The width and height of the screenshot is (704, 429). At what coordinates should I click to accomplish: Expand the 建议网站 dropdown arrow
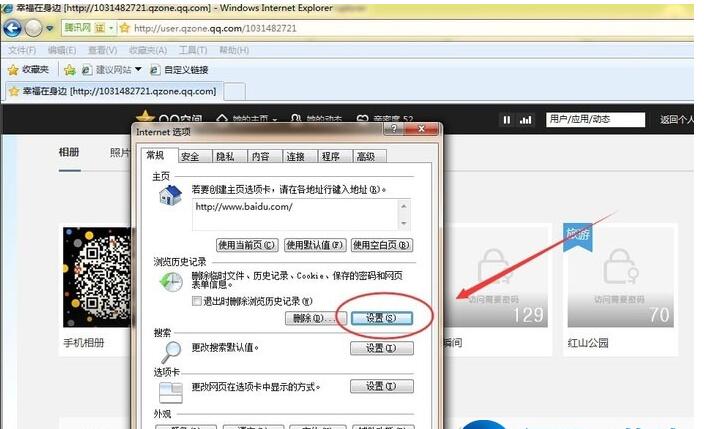point(139,70)
